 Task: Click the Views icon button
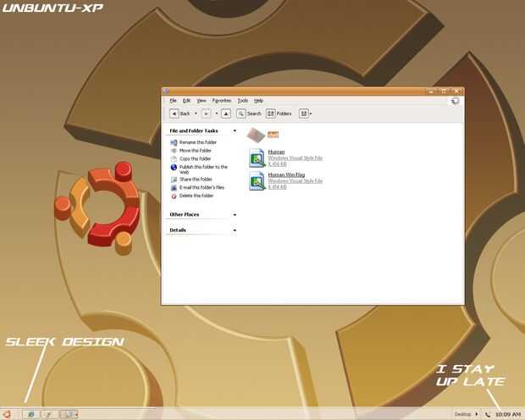(304, 113)
